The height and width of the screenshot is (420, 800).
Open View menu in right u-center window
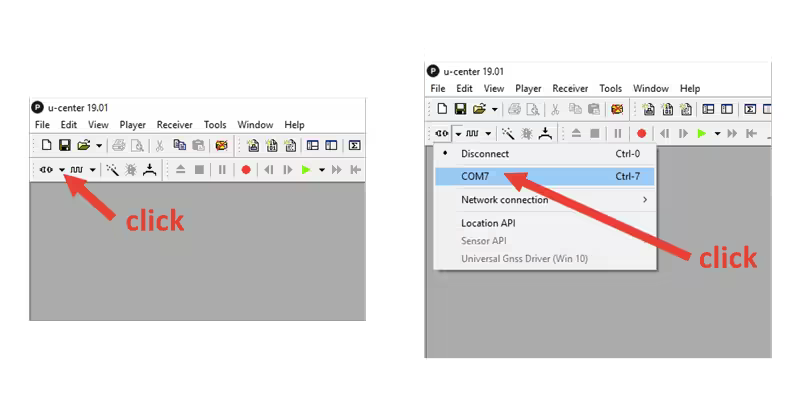(x=494, y=88)
